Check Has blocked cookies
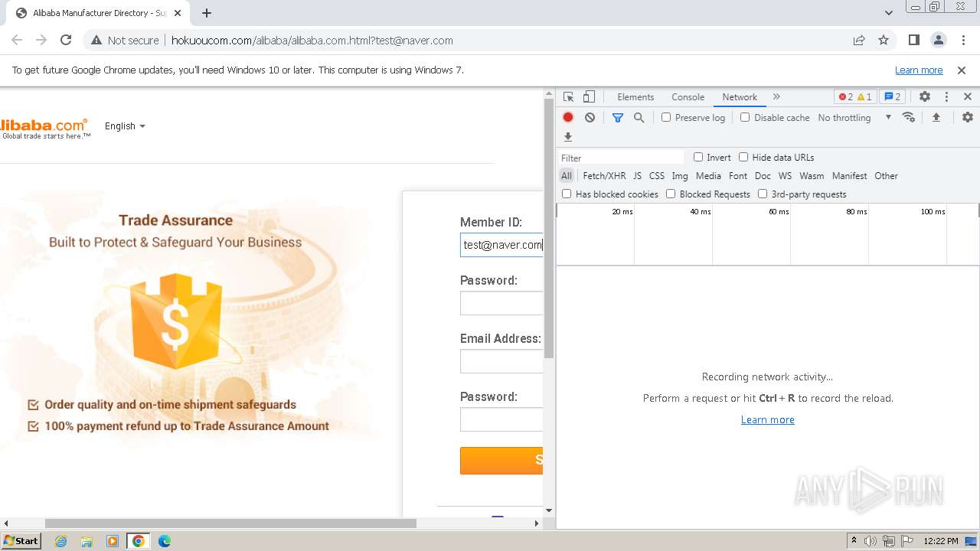This screenshot has height=551, width=980. point(567,194)
